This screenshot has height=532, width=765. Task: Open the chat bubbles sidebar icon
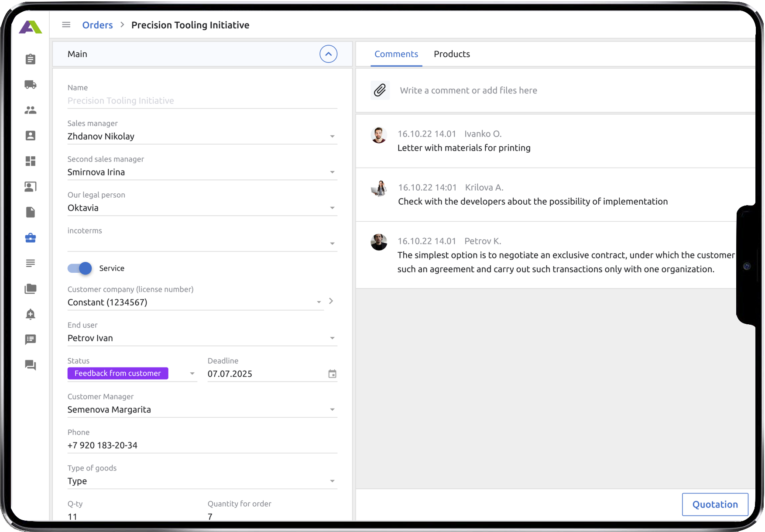click(x=30, y=365)
